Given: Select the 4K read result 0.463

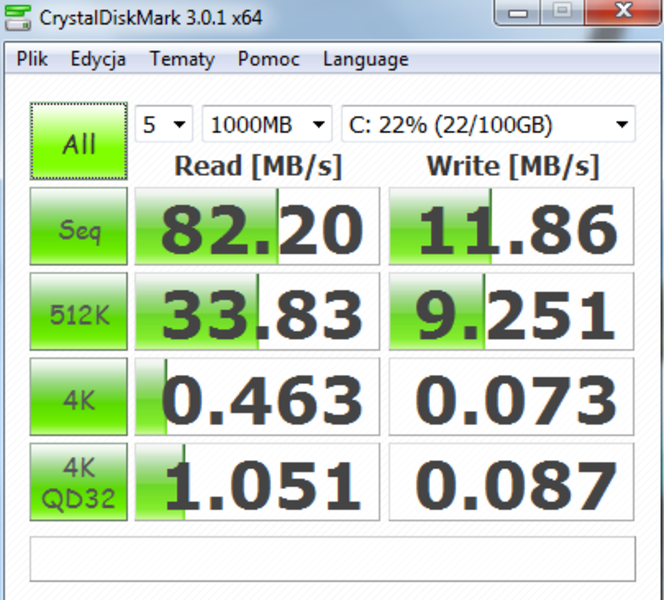Looking at the screenshot, I should tap(257, 397).
